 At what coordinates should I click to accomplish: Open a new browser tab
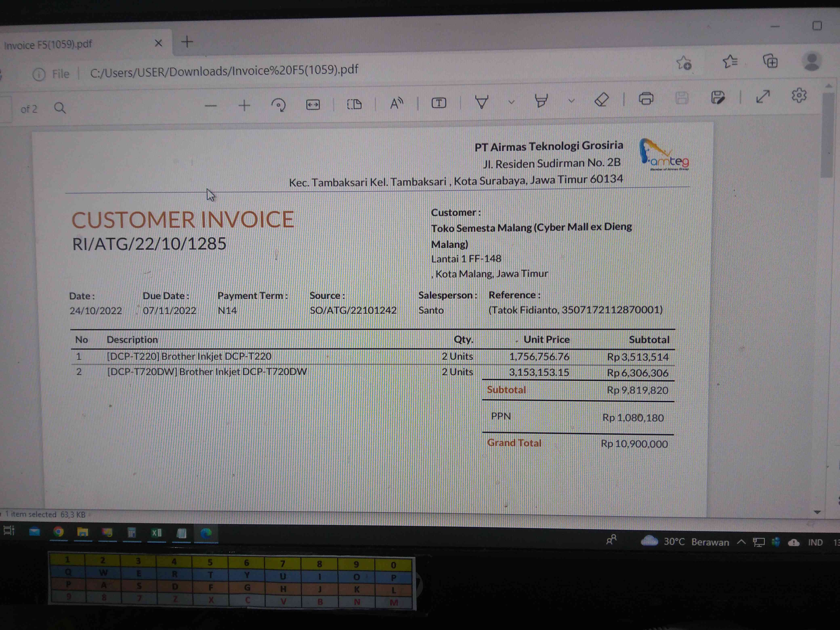[187, 41]
